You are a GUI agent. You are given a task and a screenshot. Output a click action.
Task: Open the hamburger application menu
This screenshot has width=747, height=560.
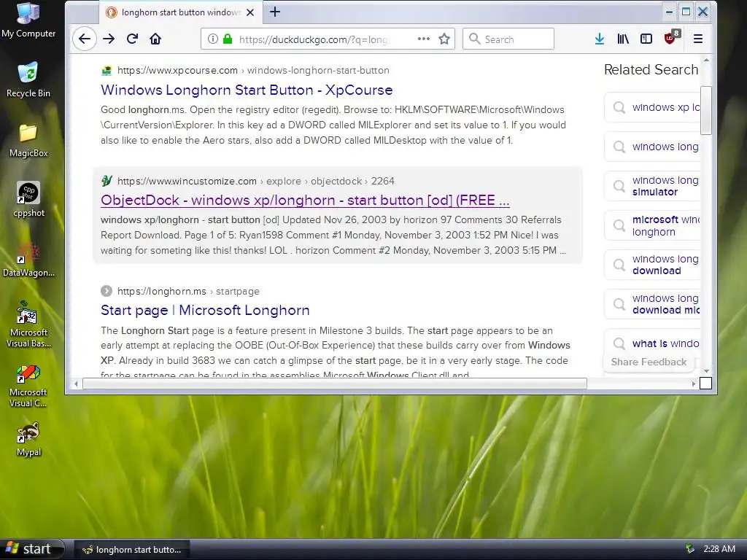[698, 39]
